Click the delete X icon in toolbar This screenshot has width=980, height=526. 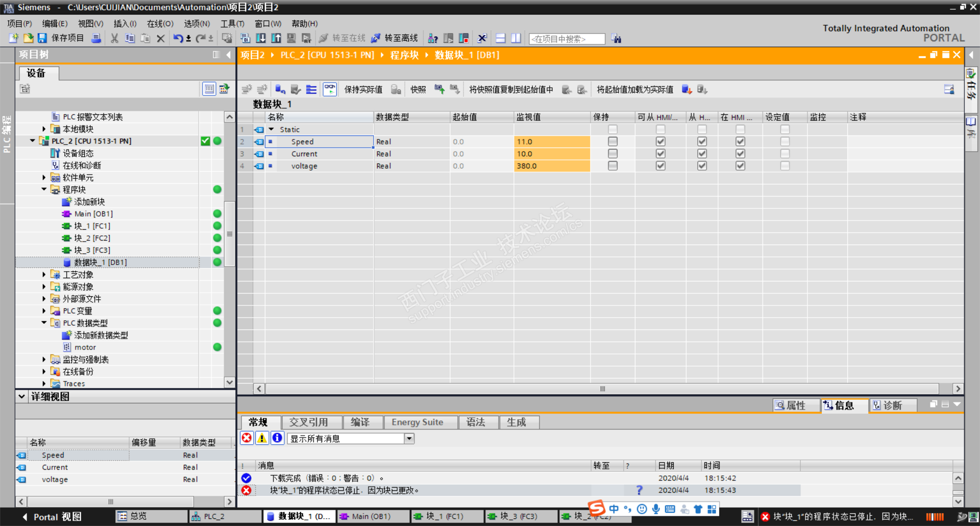(161, 38)
